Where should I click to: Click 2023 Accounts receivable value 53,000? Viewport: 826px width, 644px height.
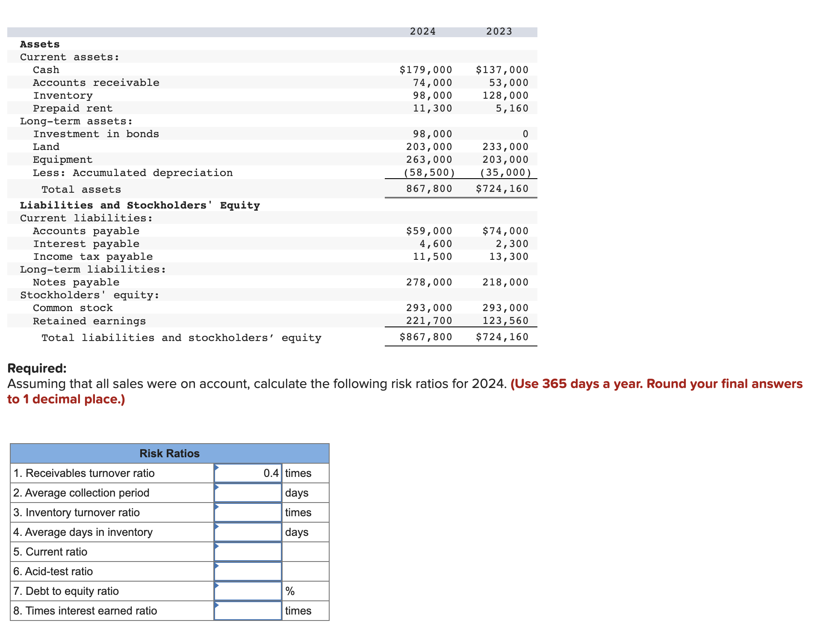click(509, 82)
